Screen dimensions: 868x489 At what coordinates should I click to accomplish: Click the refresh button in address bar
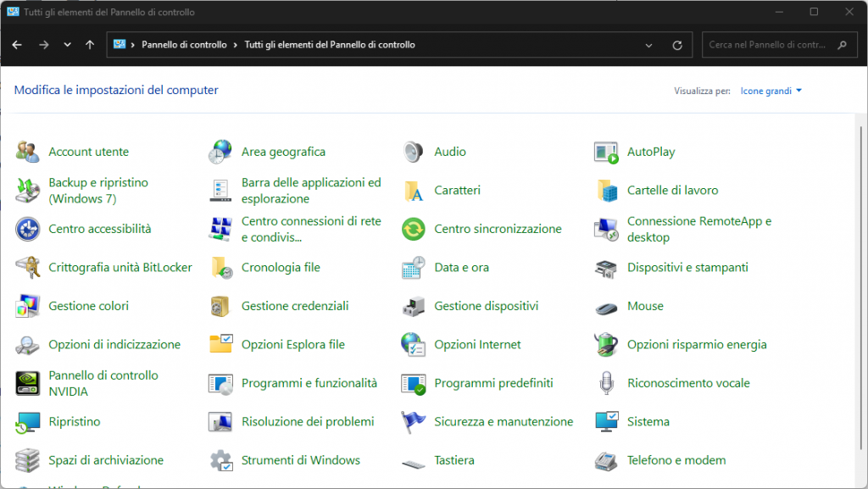(x=677, y=45)
